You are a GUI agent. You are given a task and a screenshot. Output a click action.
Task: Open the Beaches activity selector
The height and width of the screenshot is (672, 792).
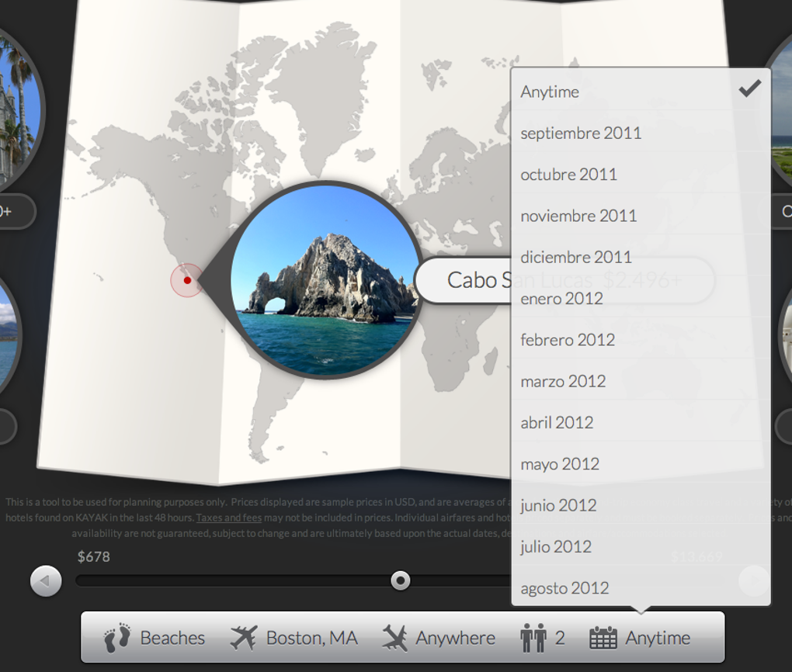tap(155, 638)
